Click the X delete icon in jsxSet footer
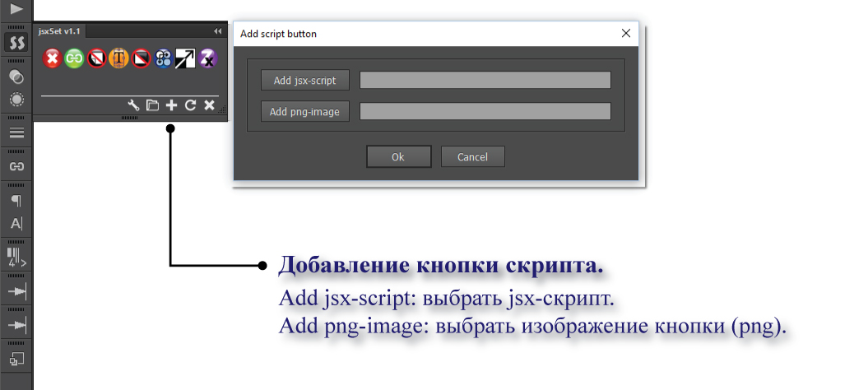This screenshot has height=390, width=868. 209,105
